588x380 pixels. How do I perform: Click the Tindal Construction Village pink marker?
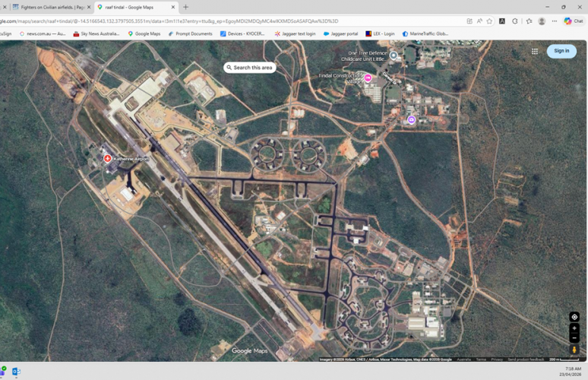(x=368, y=78)
